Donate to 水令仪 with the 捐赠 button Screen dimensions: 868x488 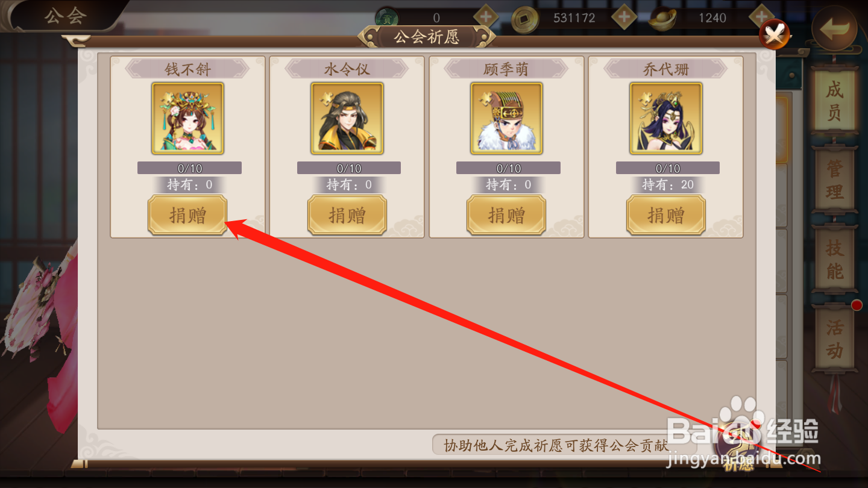click(347, 215)
